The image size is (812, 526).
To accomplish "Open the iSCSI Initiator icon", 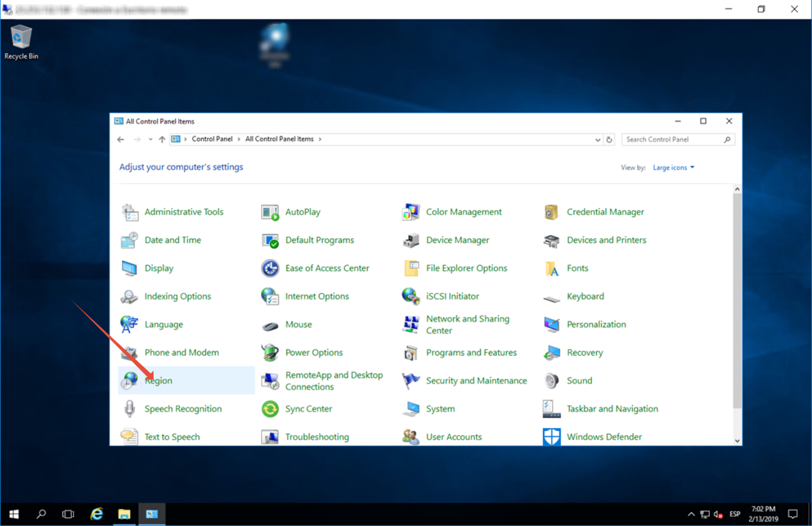I will pyautogui.click(x=411, y=297).
